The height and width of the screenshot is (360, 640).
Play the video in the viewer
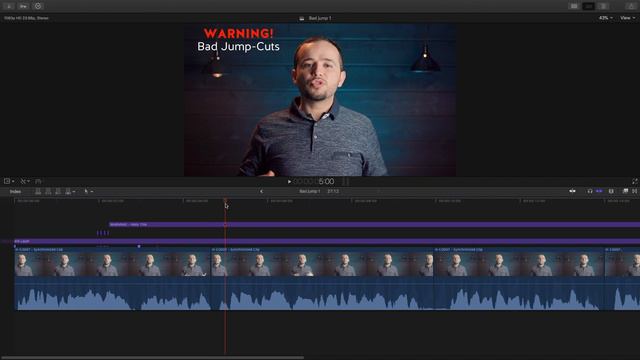(289, 182)
